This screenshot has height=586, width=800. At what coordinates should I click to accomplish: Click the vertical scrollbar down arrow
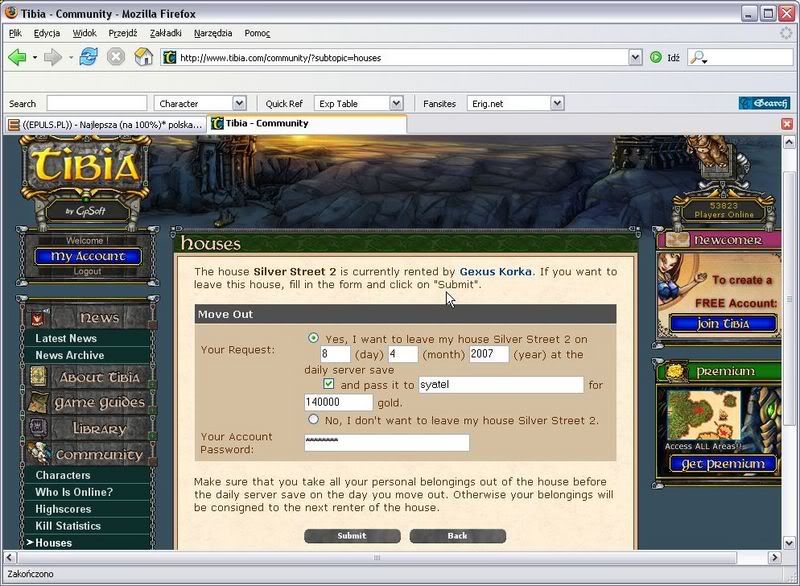(788, 543)
